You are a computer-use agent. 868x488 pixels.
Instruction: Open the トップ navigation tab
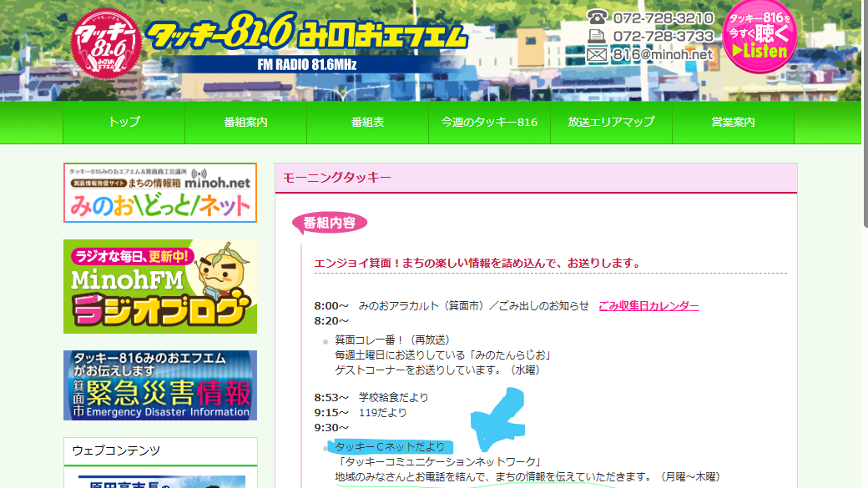coord(124,123)
